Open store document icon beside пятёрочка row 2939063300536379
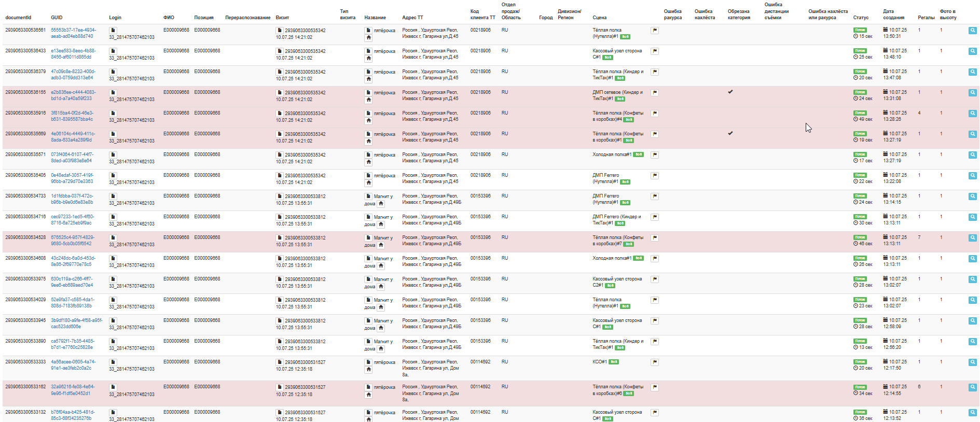This screenshot has height=422, width=980. (368, 72)
